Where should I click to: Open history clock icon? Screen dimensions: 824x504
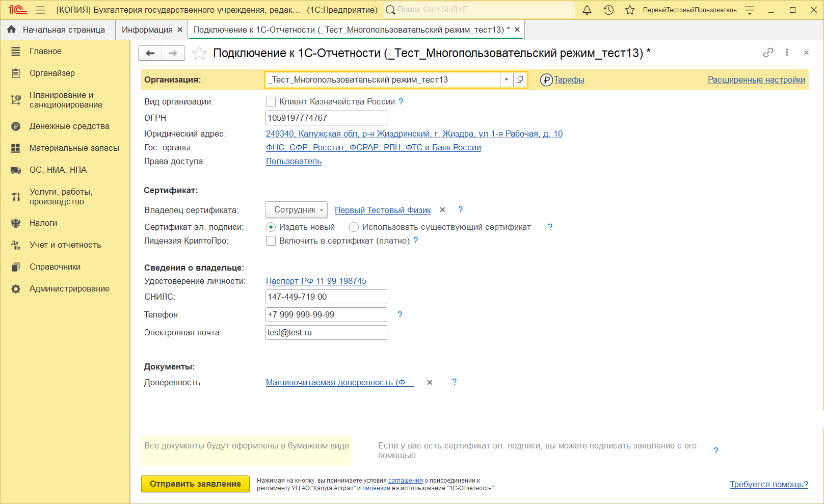pyautogui.click(x=608, y=10)
